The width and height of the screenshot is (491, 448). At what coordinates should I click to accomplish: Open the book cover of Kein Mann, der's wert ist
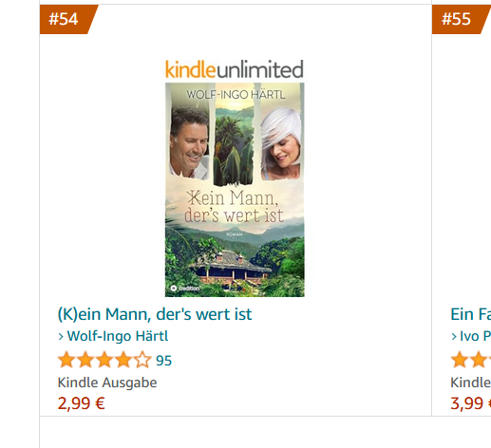pyautogui.click(x=235, y=190)
